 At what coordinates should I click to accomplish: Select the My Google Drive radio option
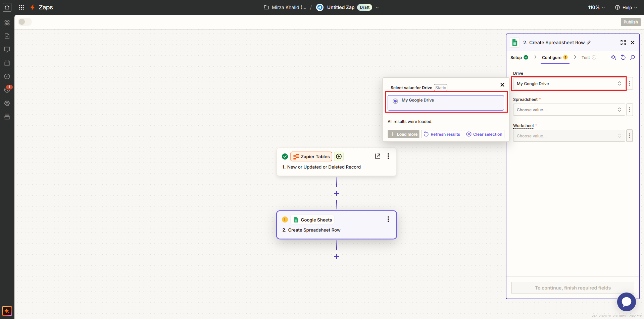coord(395,101)
